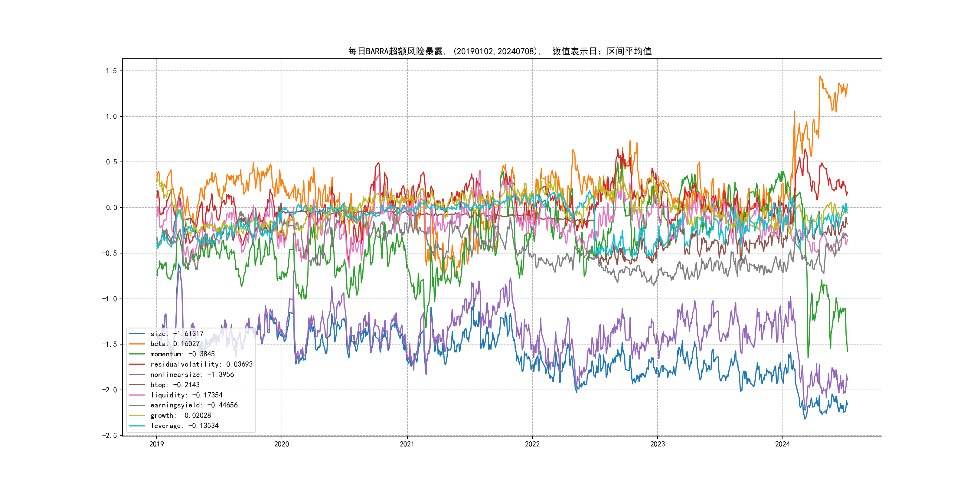The image size is (980, 490).
Task: Select the btop legend entry text
Action: click(175, 385)
